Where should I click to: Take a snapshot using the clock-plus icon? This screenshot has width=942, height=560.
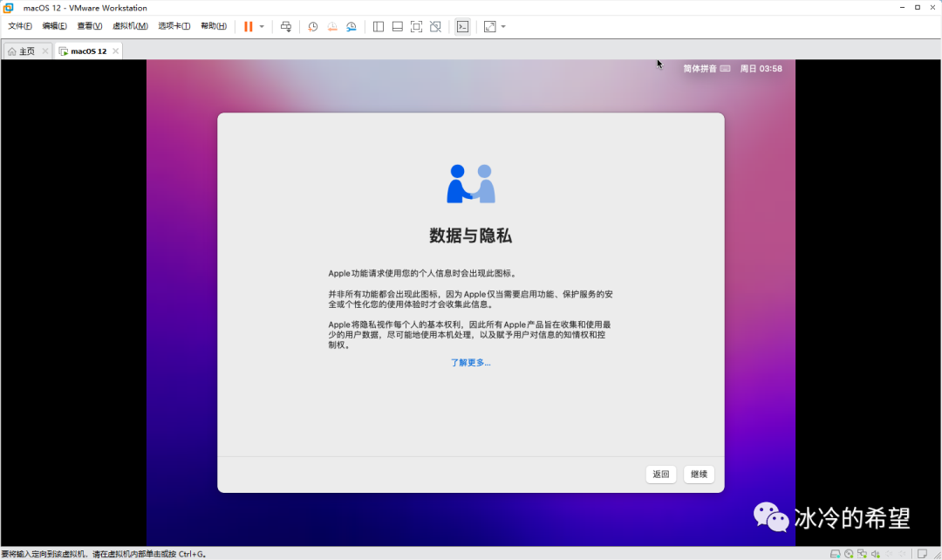312,26
